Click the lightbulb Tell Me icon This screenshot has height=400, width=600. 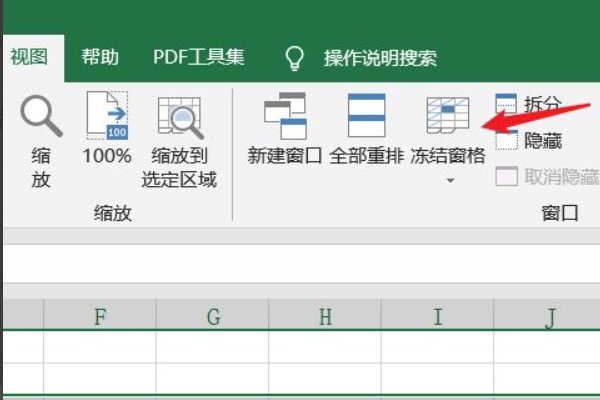coord(295,58)
